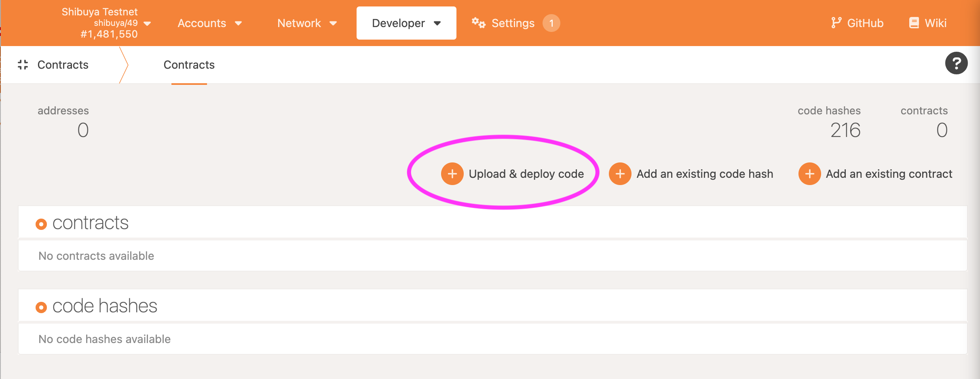The image size is (980, 379).
Task: Expand the Network dropdown menu
Action: tap(307, 23)
